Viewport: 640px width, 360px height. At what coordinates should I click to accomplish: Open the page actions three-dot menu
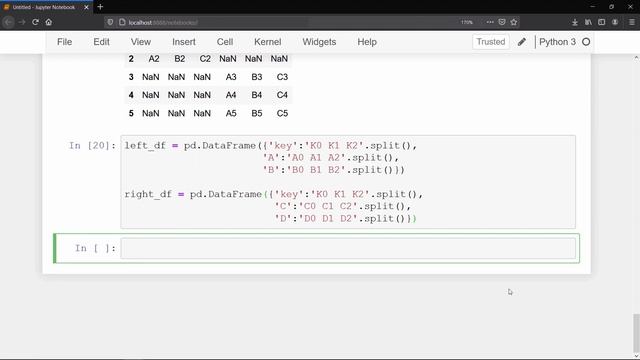(x=490, y=22)
